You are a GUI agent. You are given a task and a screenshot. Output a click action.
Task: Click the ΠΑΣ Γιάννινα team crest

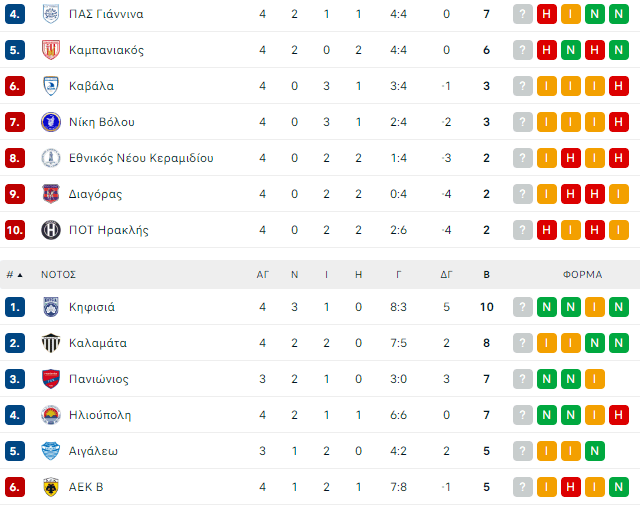pyautogui.click(x=51, y=14)
